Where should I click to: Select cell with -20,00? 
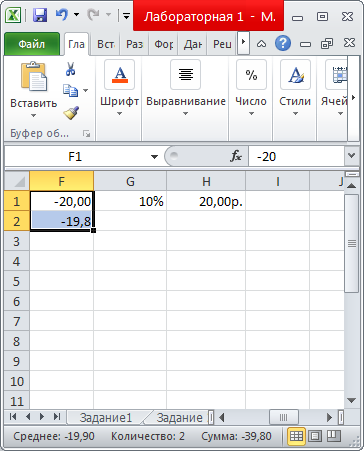pyautogui.click(x=62, y=201)
